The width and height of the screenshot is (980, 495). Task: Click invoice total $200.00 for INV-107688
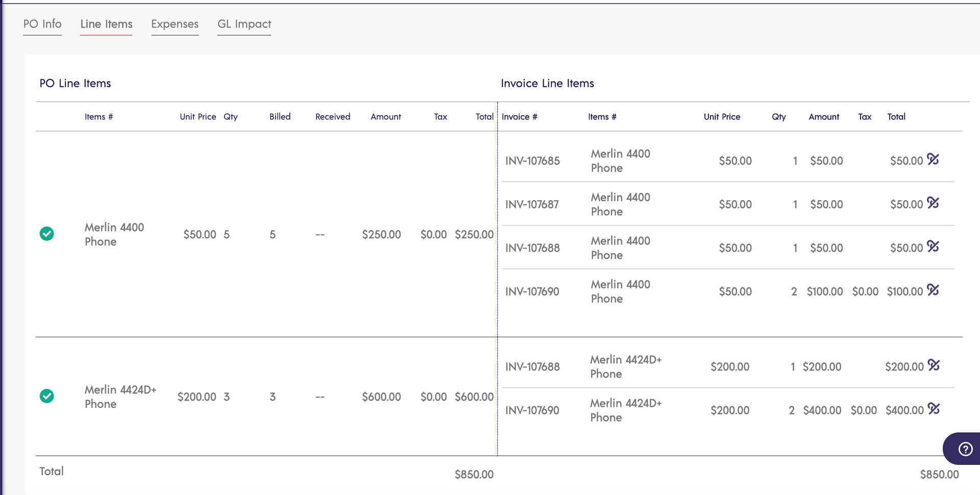pos(904,366)
